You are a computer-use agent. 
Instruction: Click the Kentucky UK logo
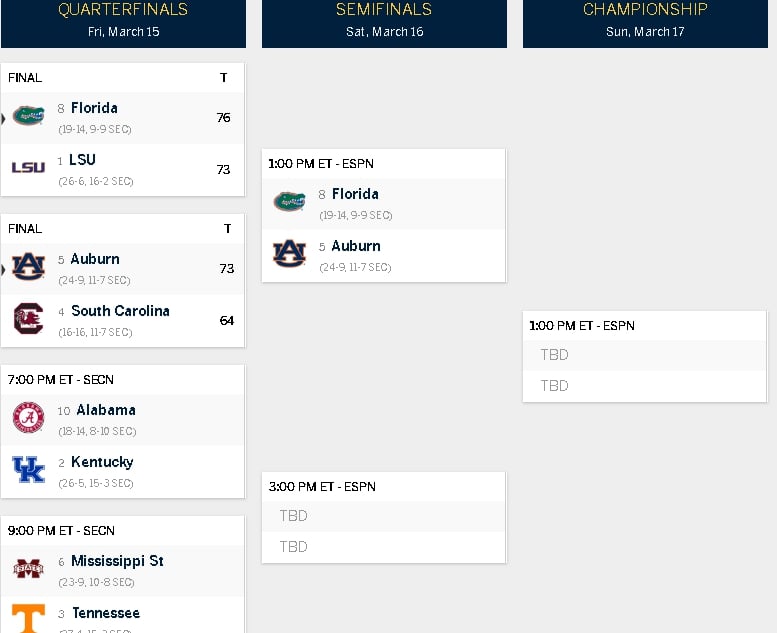(x=28, y=469)
